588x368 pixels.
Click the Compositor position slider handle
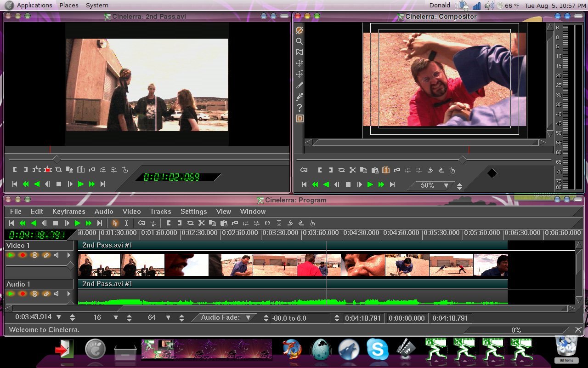coord(463,160)
